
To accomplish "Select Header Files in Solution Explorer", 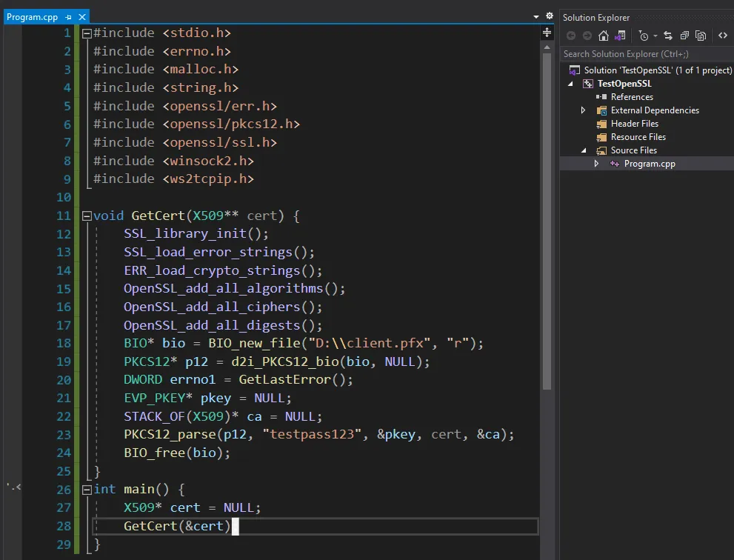I will pyautogui.click(x=634, y=124).
